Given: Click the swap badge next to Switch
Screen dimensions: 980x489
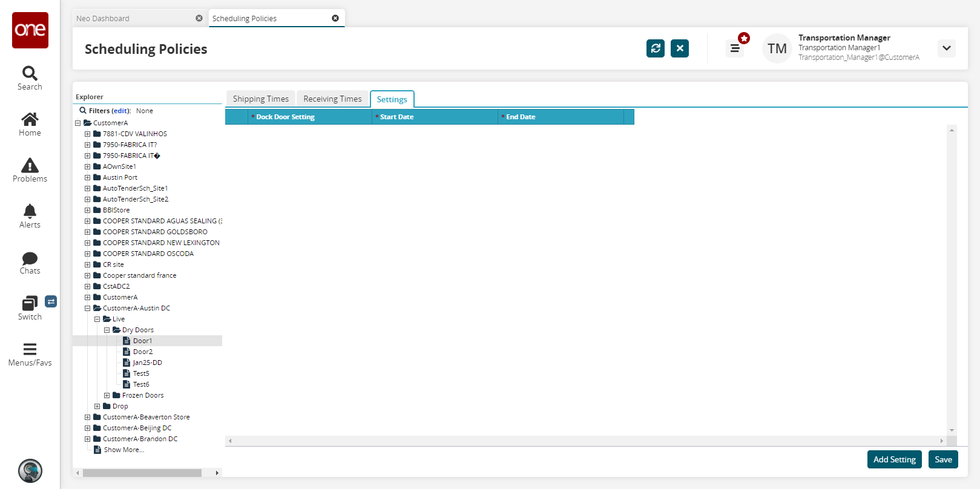Looking at the screenshot, I should 51,301.
